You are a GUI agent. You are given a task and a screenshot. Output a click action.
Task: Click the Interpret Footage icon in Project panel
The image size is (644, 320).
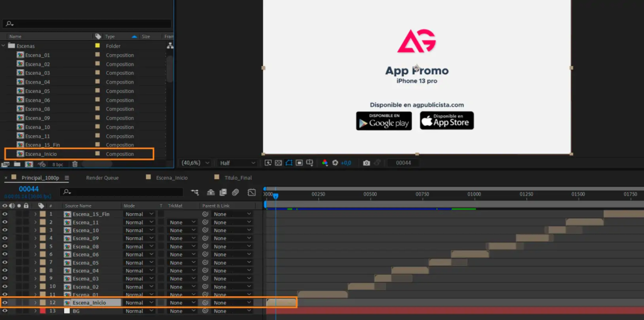tap(5, 164)
